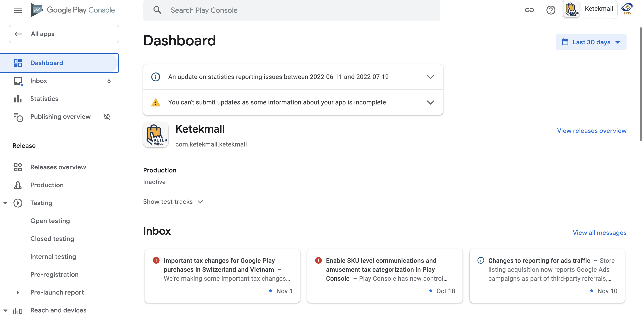644x314 pixels.
Task: Click the Inactive production status text
Action: 154,182
